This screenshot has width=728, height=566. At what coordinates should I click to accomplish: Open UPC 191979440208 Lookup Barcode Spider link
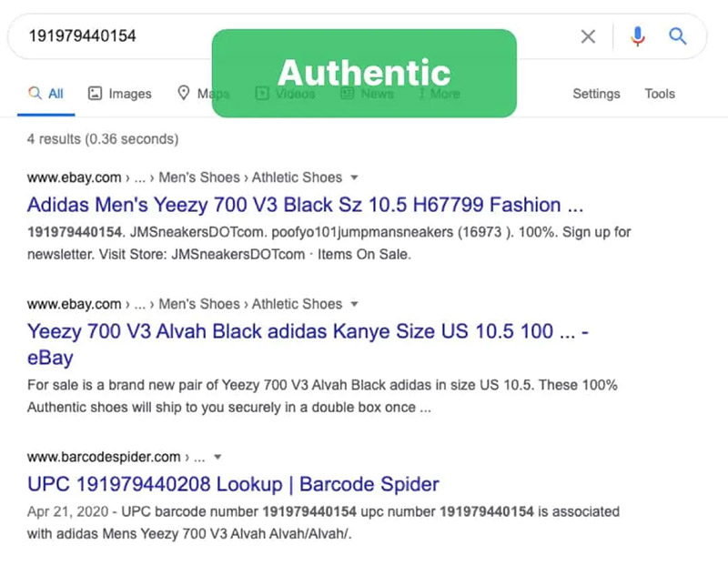pyautogui.click(x=233, y=483)
